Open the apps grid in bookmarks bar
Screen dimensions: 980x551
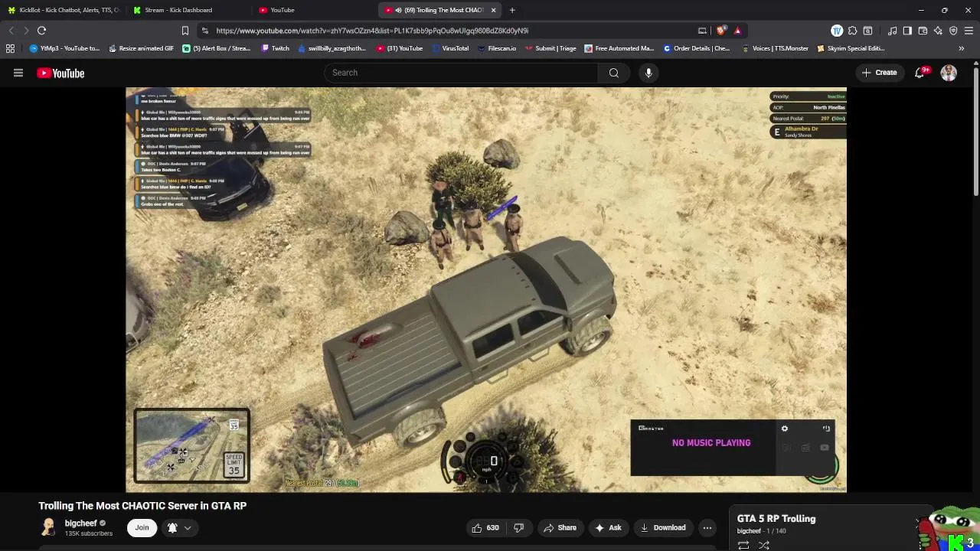[x=10, y=48]
